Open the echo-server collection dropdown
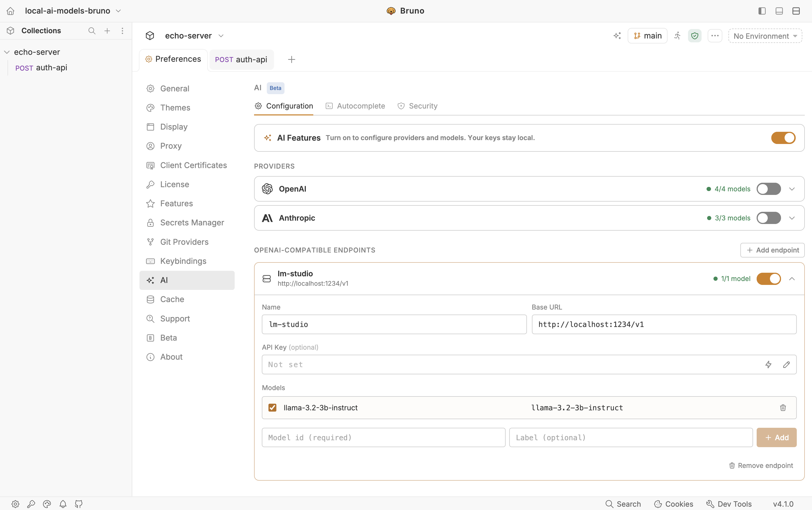Screen dimensions: 812x510 pyautogui.click(x=194, y=36)
